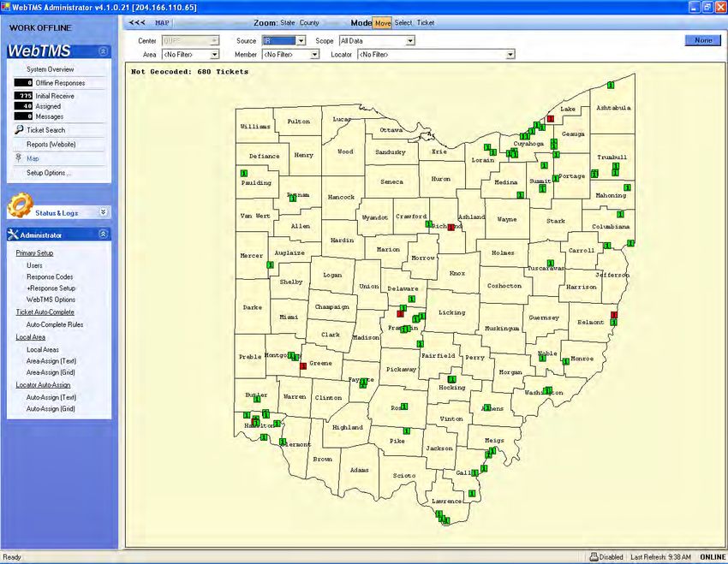
Task: Click the Last Refresh 9:38 AM status
Action: [660, 556]
